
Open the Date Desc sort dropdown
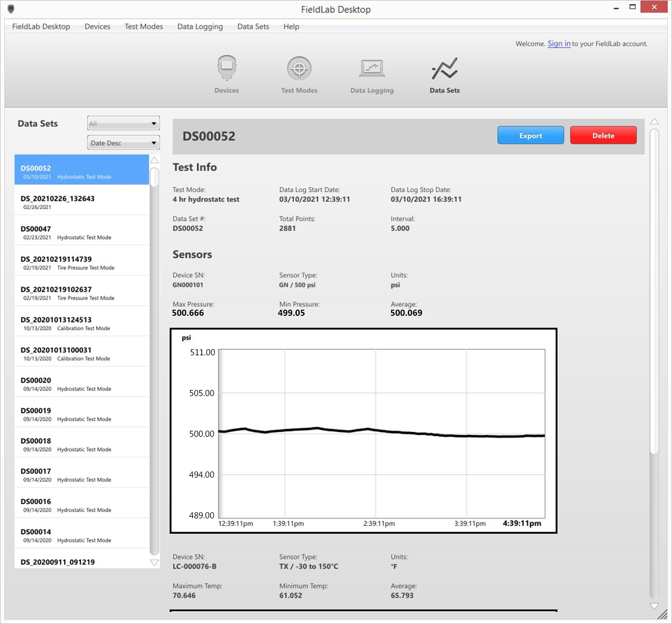[123, 143]
